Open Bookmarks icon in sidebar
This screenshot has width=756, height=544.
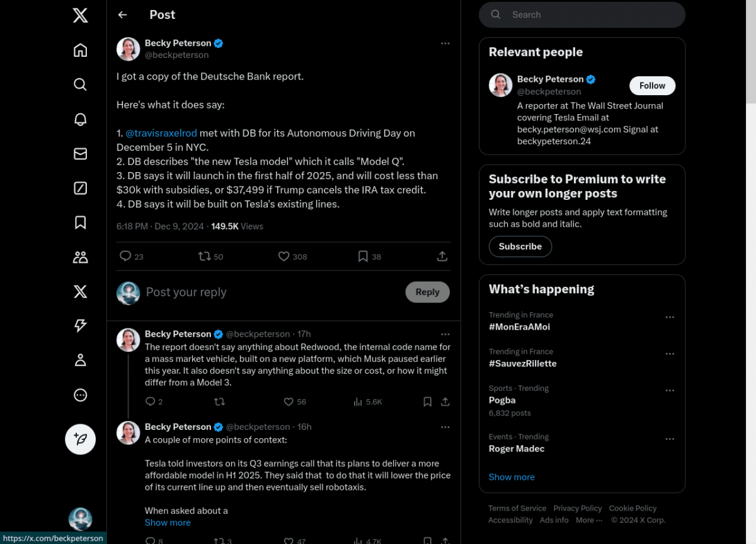click(x=80, y=223)
